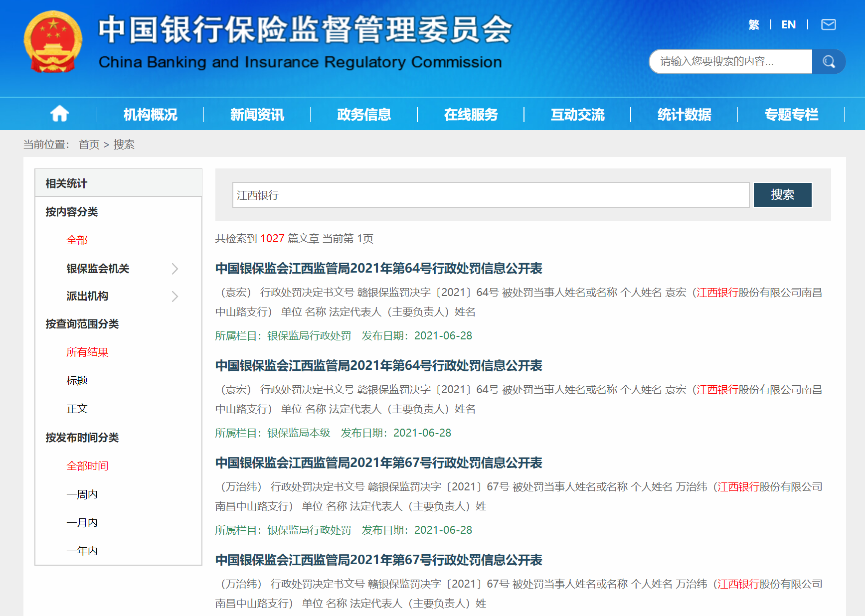This screenshot has width=865, height=616.
Task: Expand the 派出机构 chevron
Action: [x=174, y=297]
